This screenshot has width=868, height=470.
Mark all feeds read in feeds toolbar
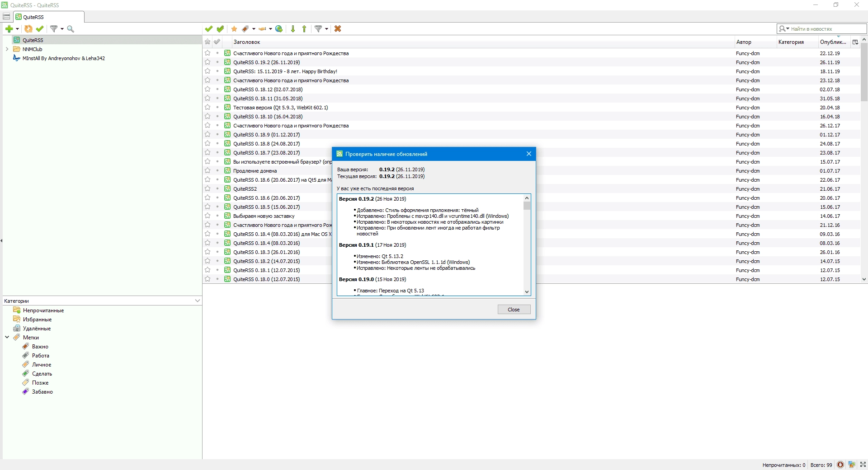(x=40, y=29)
